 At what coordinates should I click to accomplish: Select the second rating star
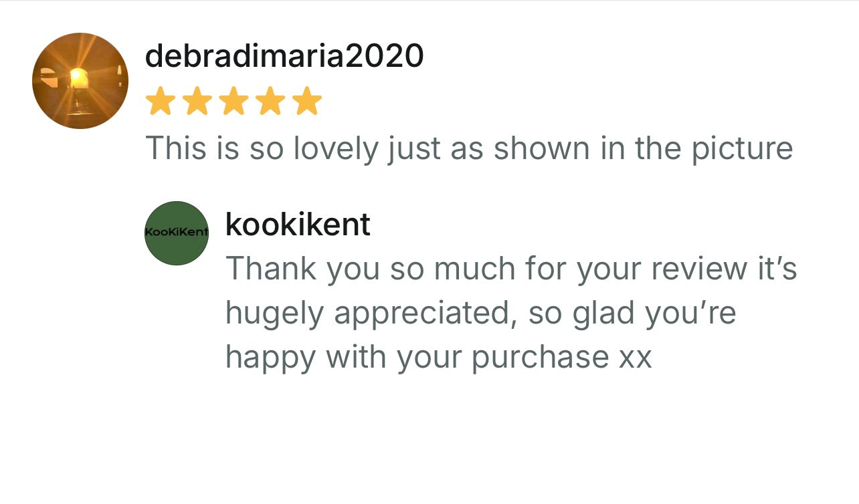coord(197,102)
